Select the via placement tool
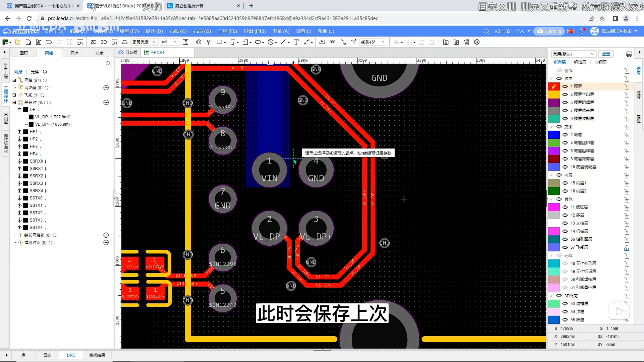The image size is (644, 362). tap(199, 42)
